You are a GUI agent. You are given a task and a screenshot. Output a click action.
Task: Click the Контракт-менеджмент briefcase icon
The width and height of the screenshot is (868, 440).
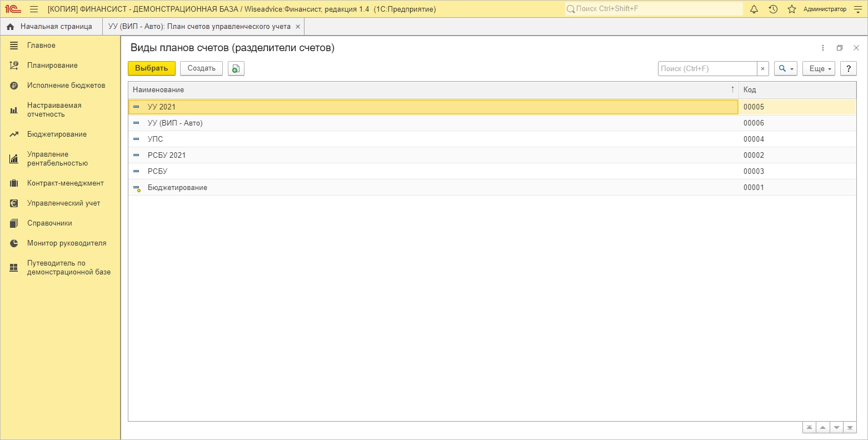click(14, 183)
